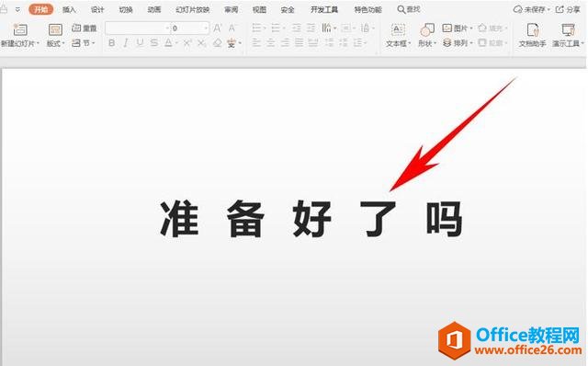Open the 形状 shapes gallery icon

click(x=426, y=29)
